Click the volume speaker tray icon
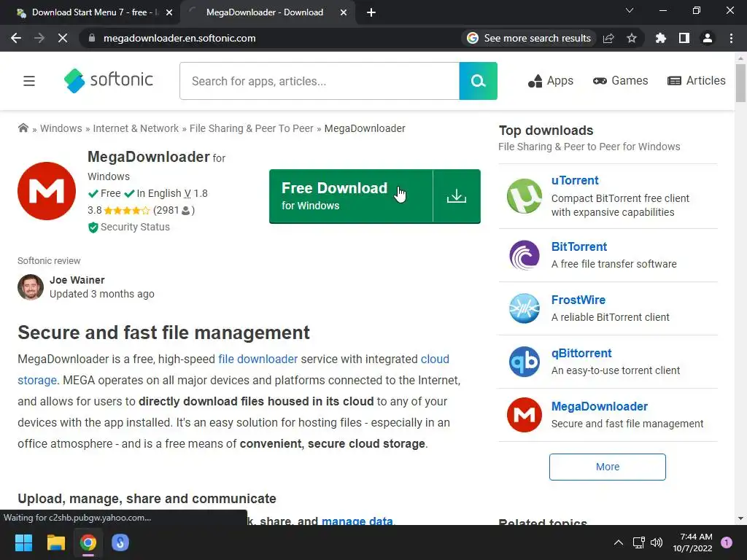This screenshot has width=747, height=560. [x=657, y=542]
